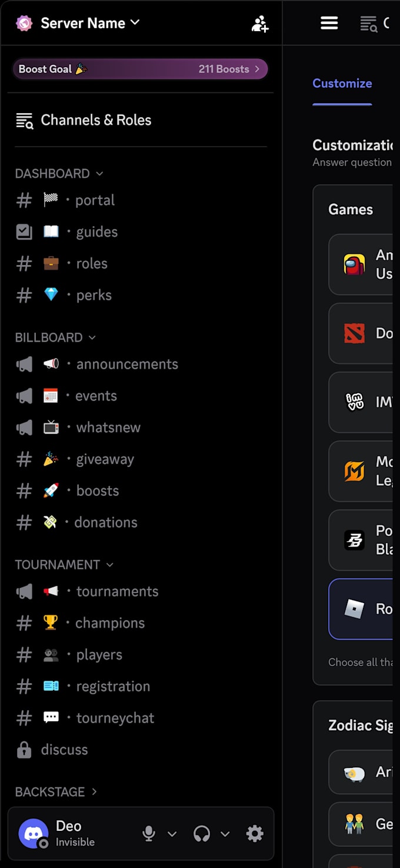Collapse the DASHBOARD category
Viewport: 400px width, 868px height.
pos(59,174)
